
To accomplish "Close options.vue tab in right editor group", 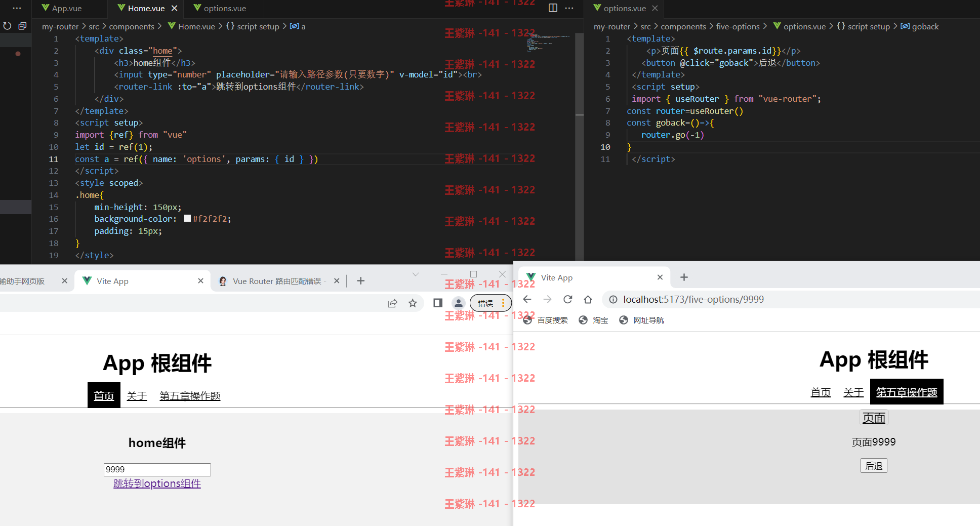I will pos(655,8).
